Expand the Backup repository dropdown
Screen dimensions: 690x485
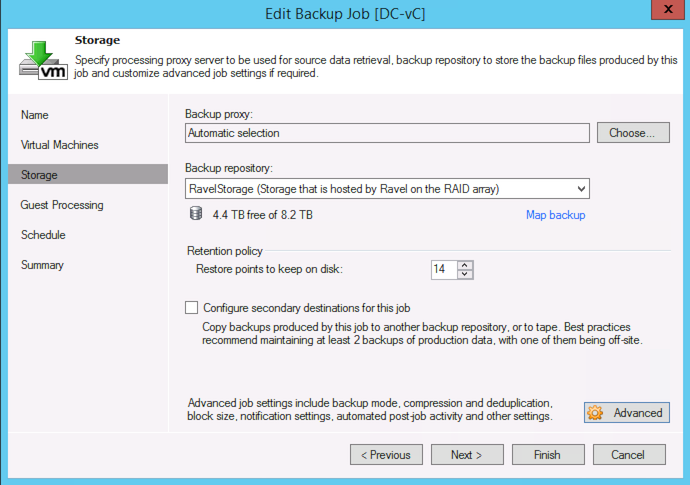581,188
